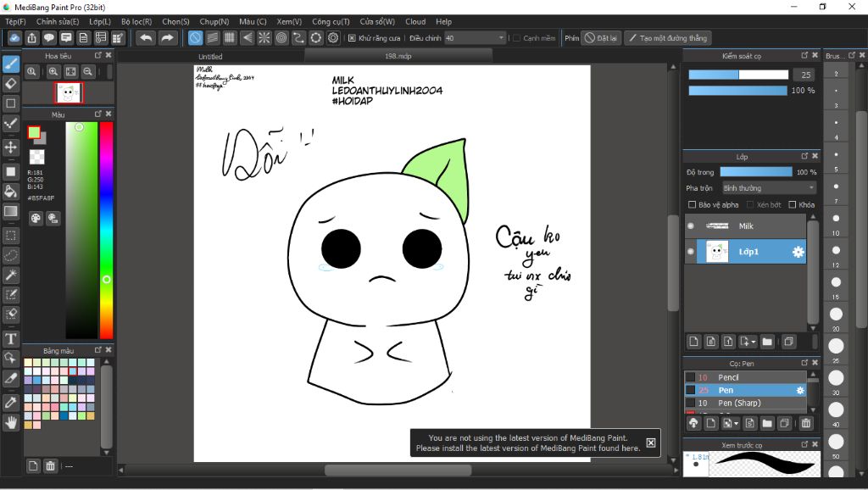Select the Eyedropper tool
The image size is (868, 490).
point(10,402)
